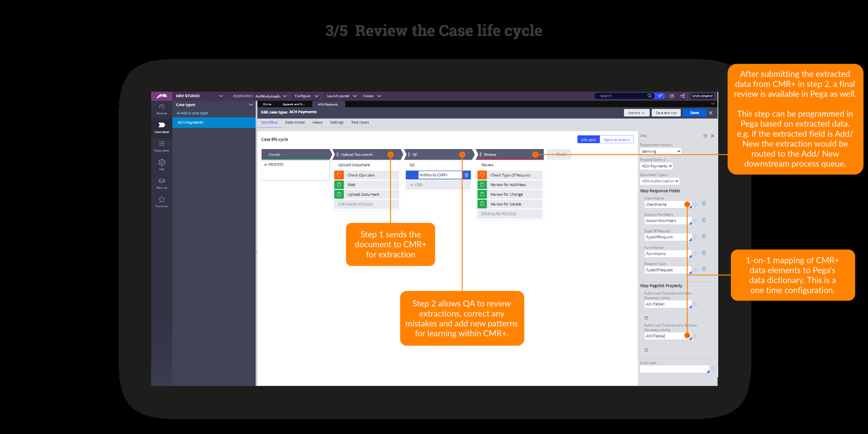Click Save and run

click(x=666, y=113)
